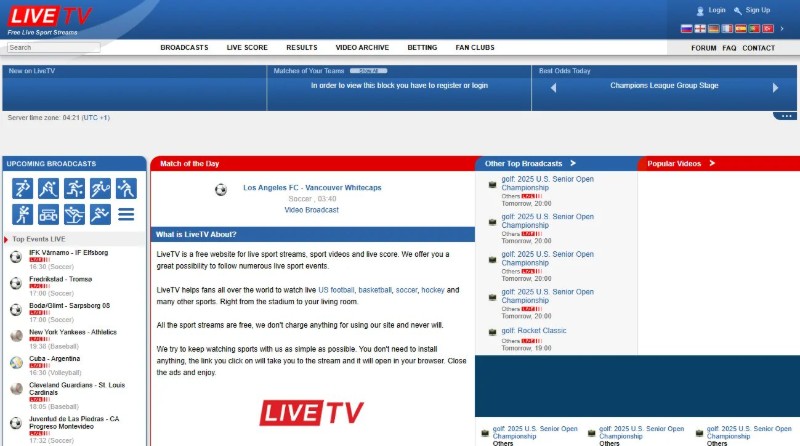Show more languages with the arrow after flags
The width and height of the screenshot is (800, 446).
782,29
